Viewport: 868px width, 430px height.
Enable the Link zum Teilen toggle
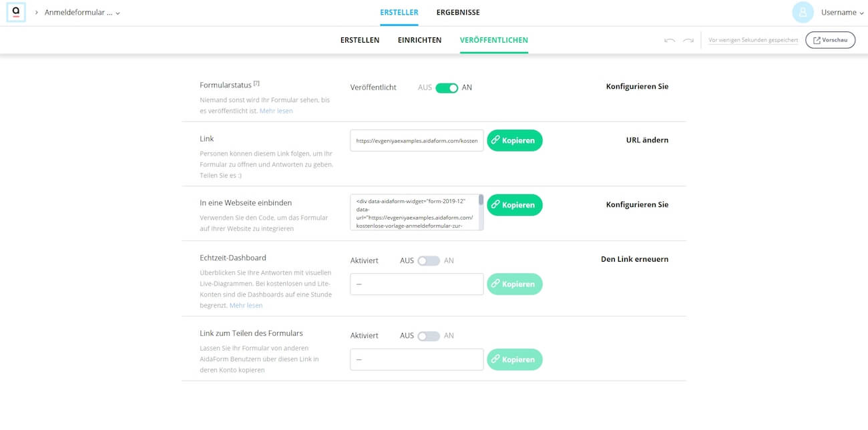coord(429,336)
